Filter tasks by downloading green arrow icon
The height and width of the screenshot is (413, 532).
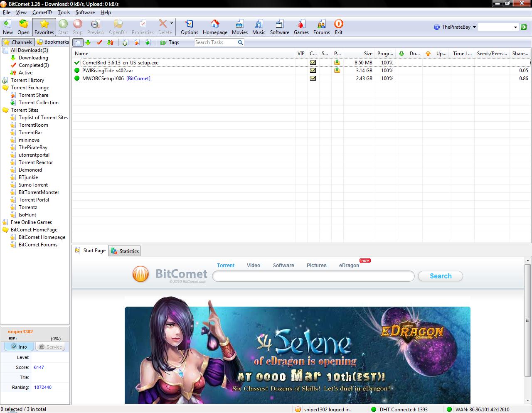coord(88,42)
